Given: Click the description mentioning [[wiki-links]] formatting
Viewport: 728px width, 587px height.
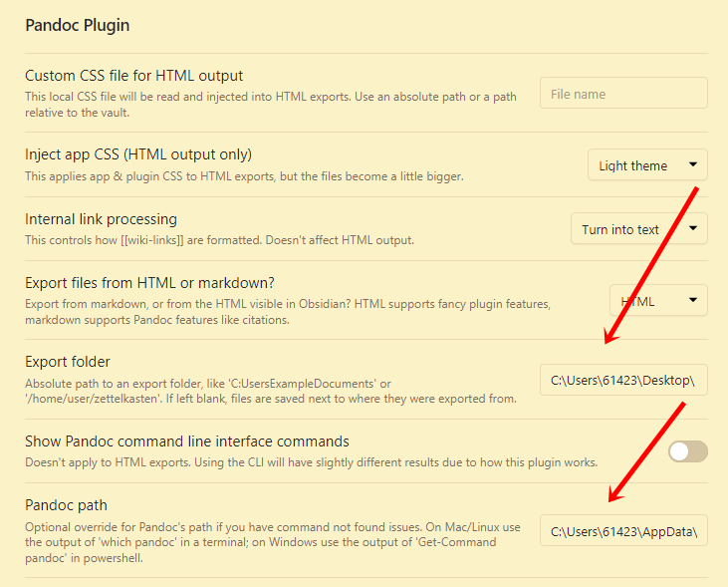Looking at the screenshot, I should tap(218, 240).
